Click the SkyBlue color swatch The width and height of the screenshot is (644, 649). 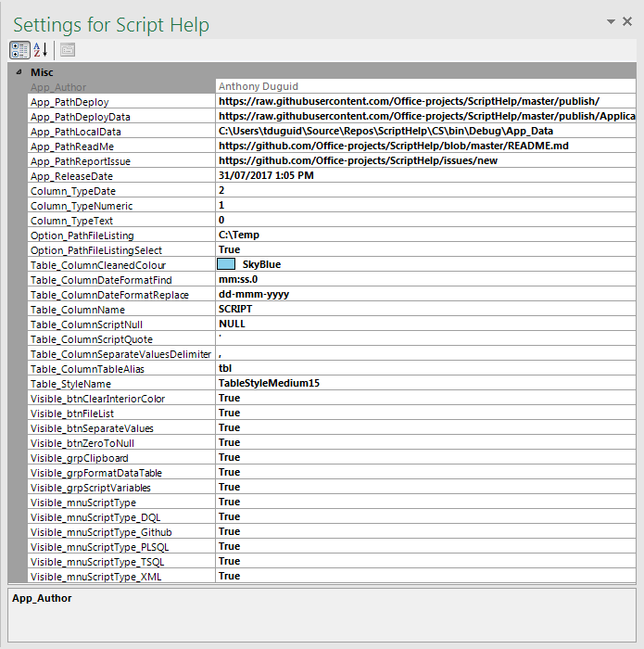tap(226, 264)
